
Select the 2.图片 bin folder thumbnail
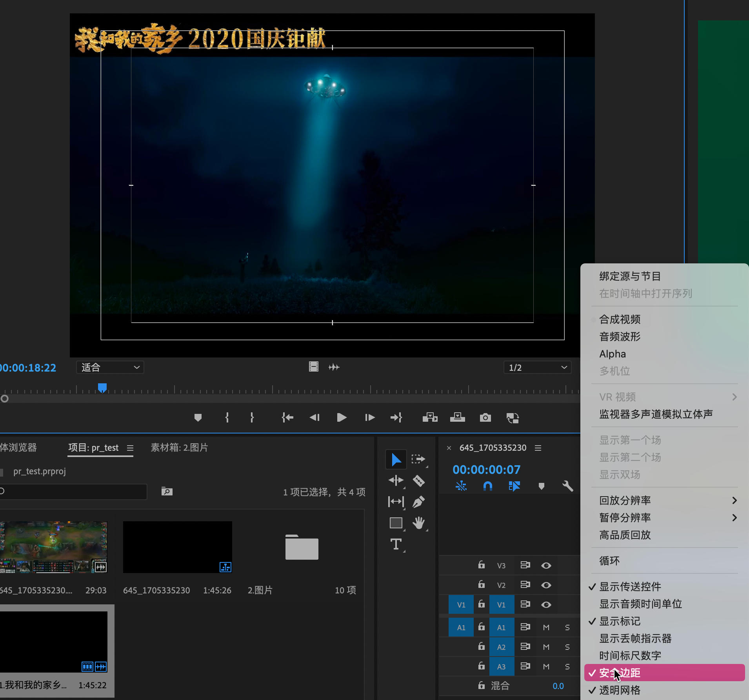click(x=302, y=547)
